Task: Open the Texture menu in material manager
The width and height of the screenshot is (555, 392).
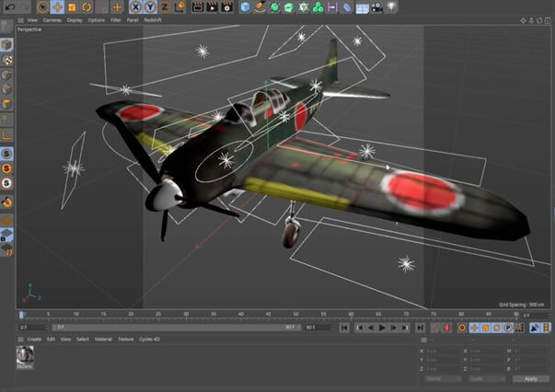Action: coord(125,339)
